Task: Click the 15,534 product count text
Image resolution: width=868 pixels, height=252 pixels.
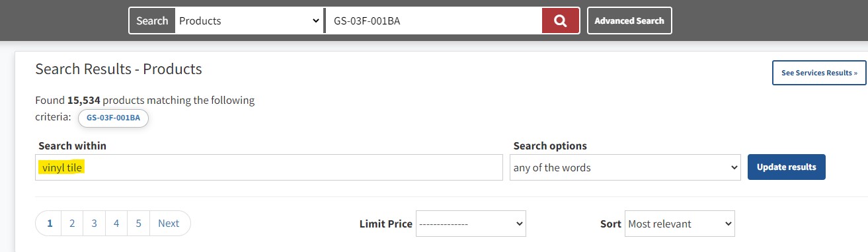Action: click(x=83, y=101)
